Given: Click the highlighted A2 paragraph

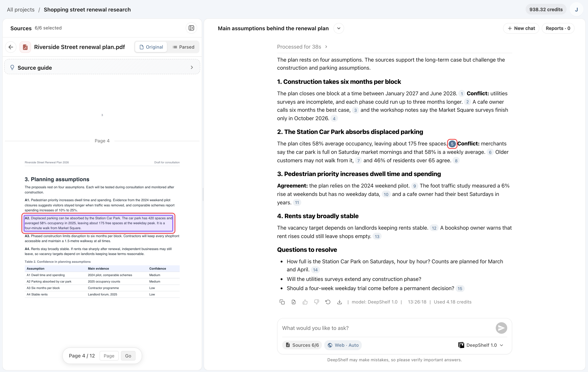Looking at the screenshot, I should click(98, 223).
